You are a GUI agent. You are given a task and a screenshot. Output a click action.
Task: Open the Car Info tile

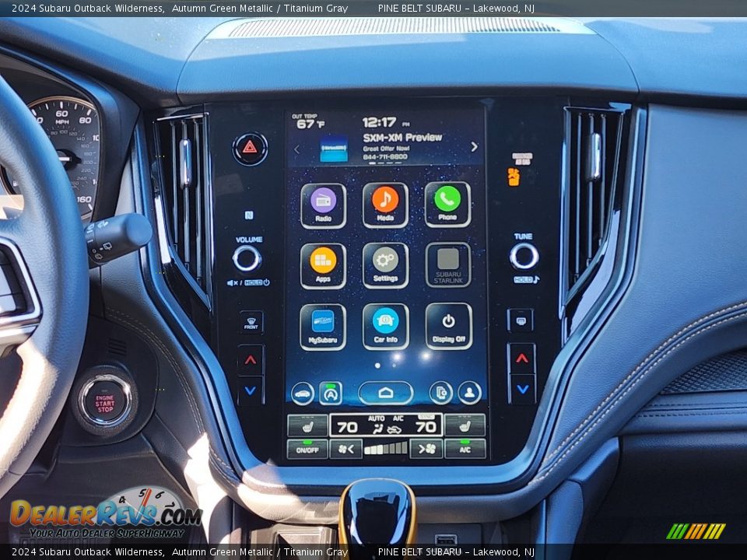pyautogui.click(x=385, y=327)
